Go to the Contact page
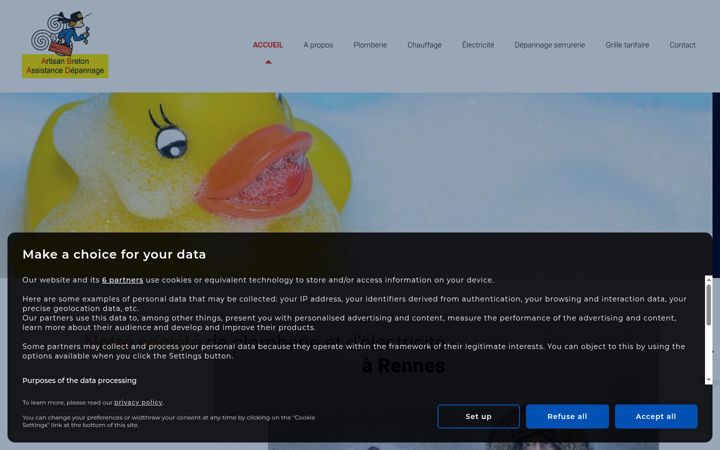This screenshot has height=450, width=720. [682, 45]
